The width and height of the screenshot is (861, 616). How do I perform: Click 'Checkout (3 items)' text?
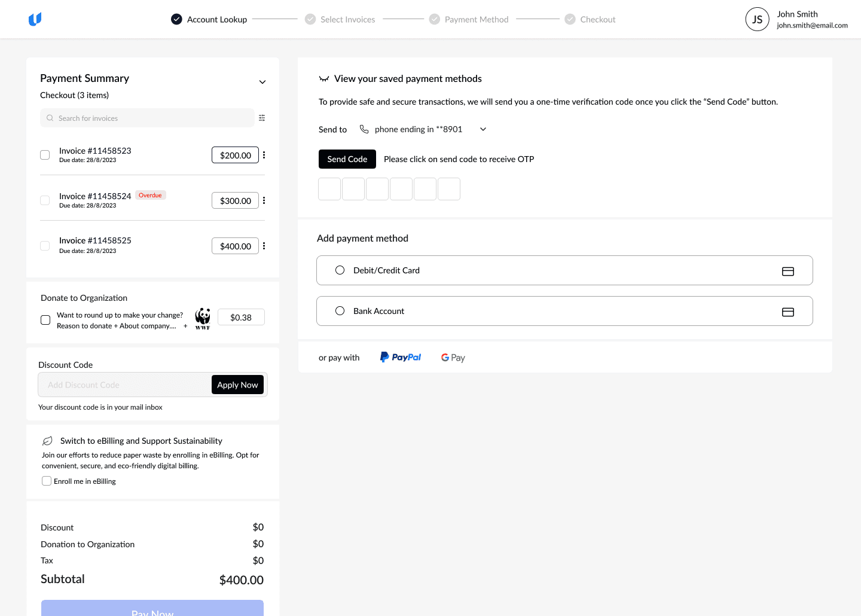click(74, 95)
